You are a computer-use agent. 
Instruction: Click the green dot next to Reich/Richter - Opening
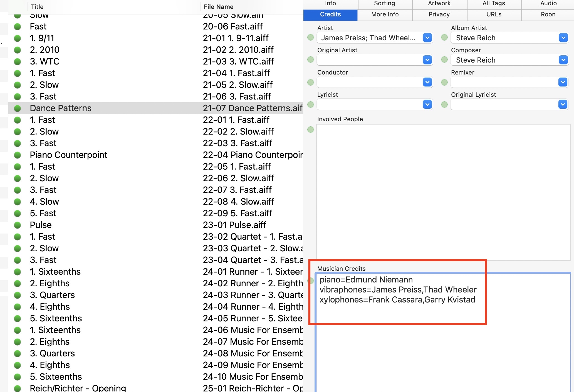(x=18, y=388)
